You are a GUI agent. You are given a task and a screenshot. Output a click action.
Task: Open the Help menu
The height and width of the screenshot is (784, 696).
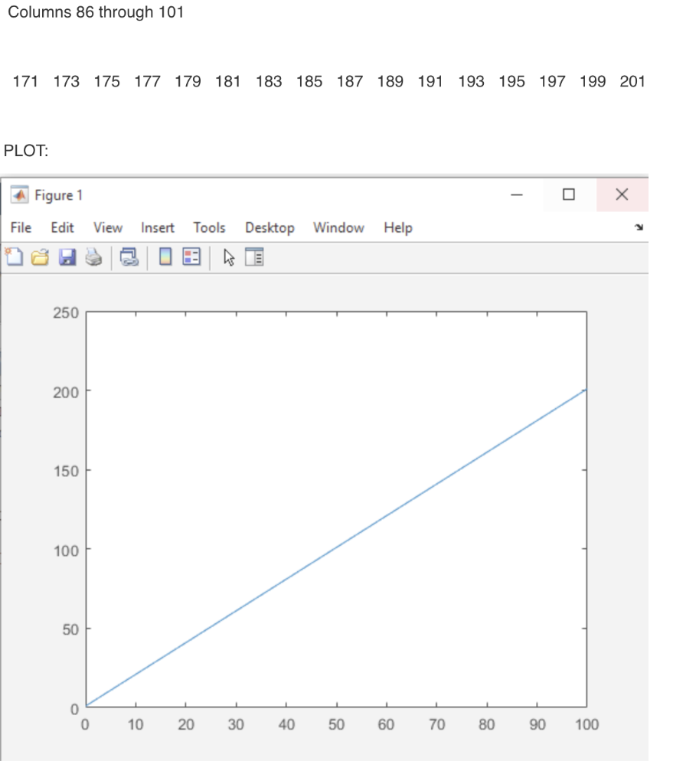click(x=397, y=227)
